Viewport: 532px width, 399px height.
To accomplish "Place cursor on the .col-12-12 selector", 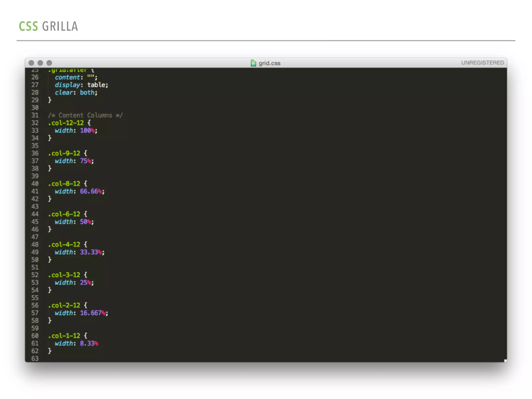I will [66, 123].
